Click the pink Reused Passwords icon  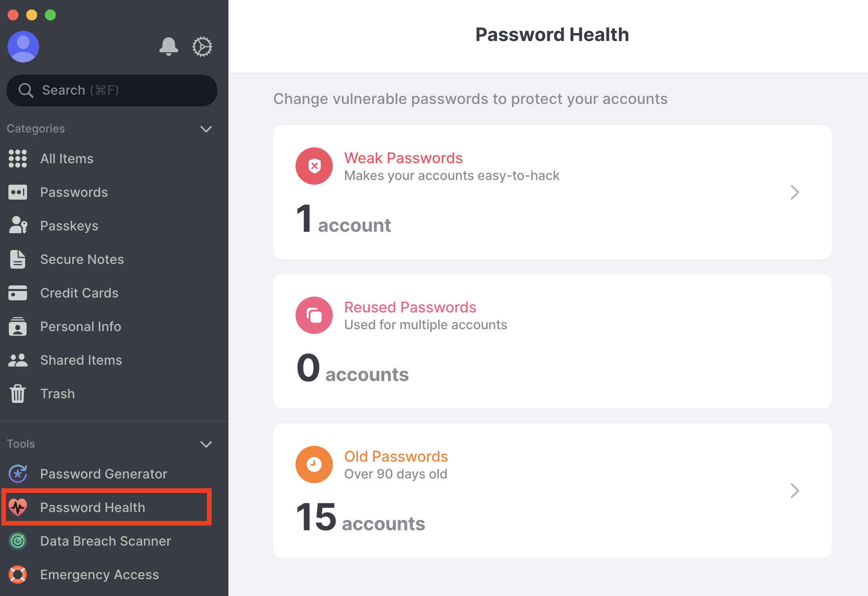(x=314, y=315)
